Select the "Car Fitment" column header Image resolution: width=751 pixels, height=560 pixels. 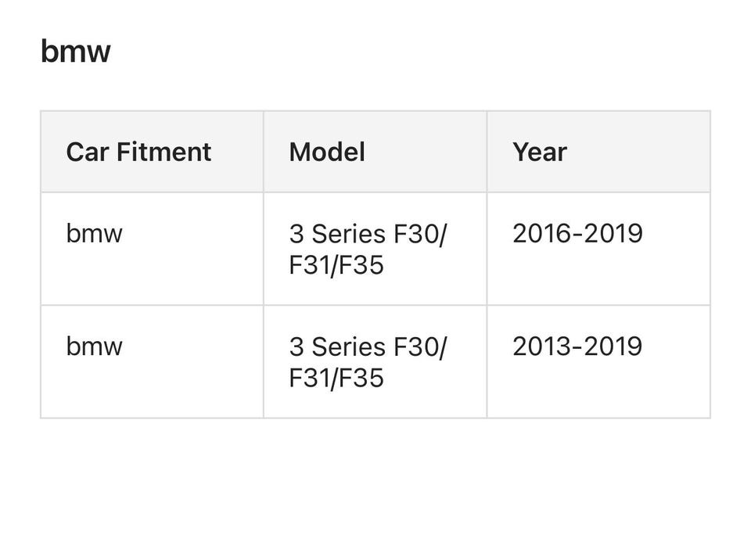(x=138, y=152)
